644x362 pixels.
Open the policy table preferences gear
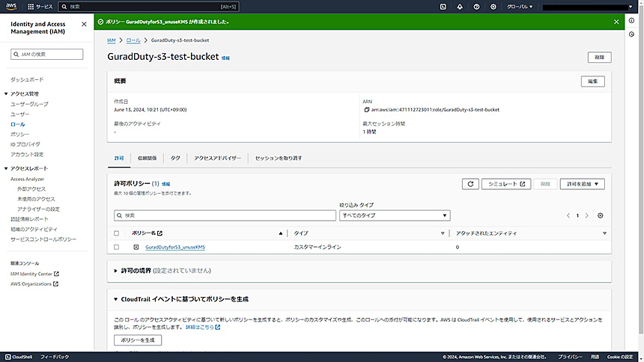600,215
